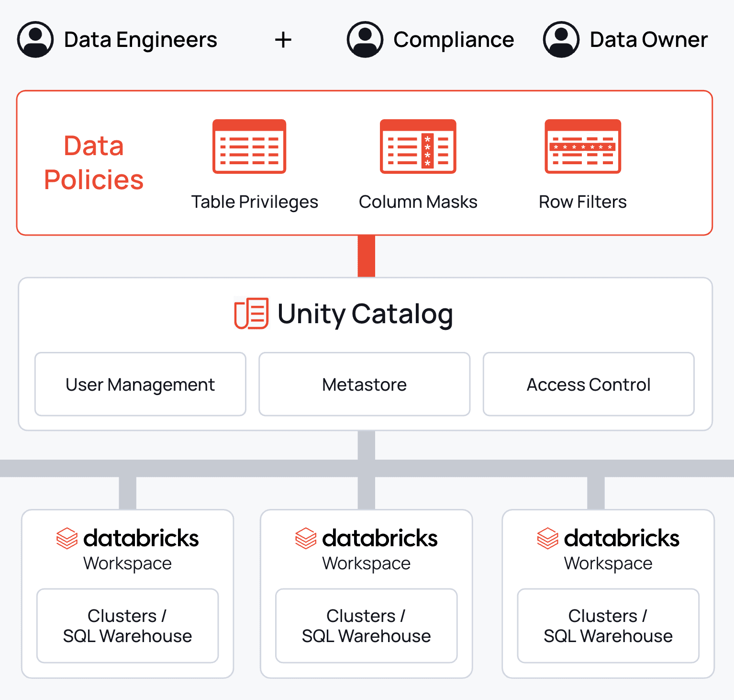Viewport: 734px width, 700px height.
Task: Click the left workspace's Databricks logo icon
Action: click(x=67, y=538)
